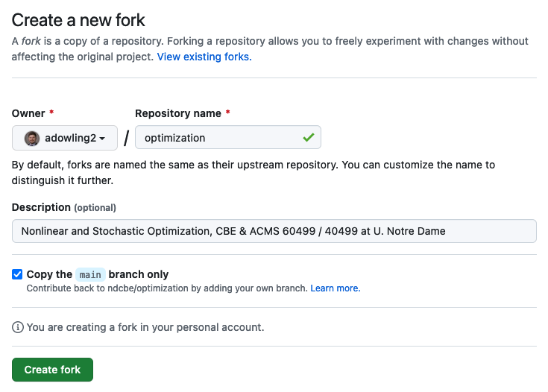Click the slash separator between owner and name

[127, 138]
